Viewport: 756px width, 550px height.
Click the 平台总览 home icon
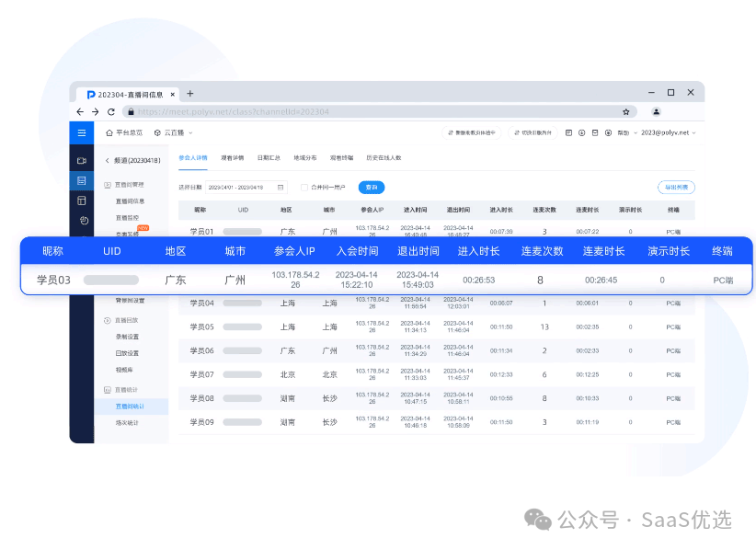click(x=109, y=132)
